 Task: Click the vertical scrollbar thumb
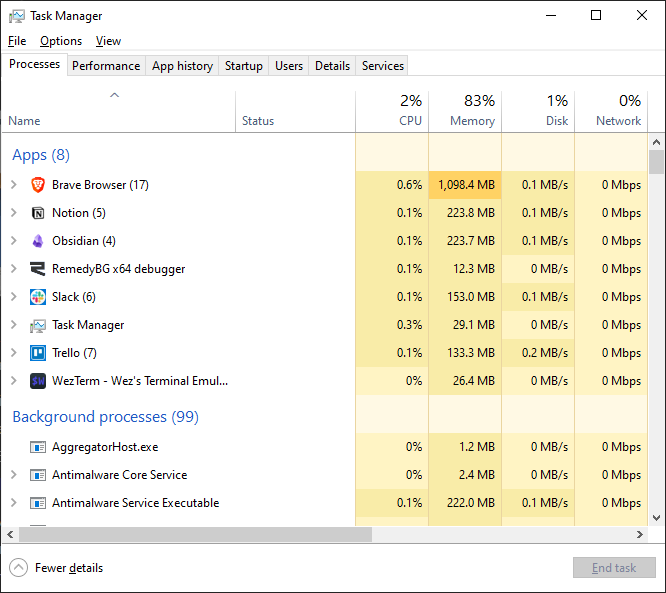point(657,162)
